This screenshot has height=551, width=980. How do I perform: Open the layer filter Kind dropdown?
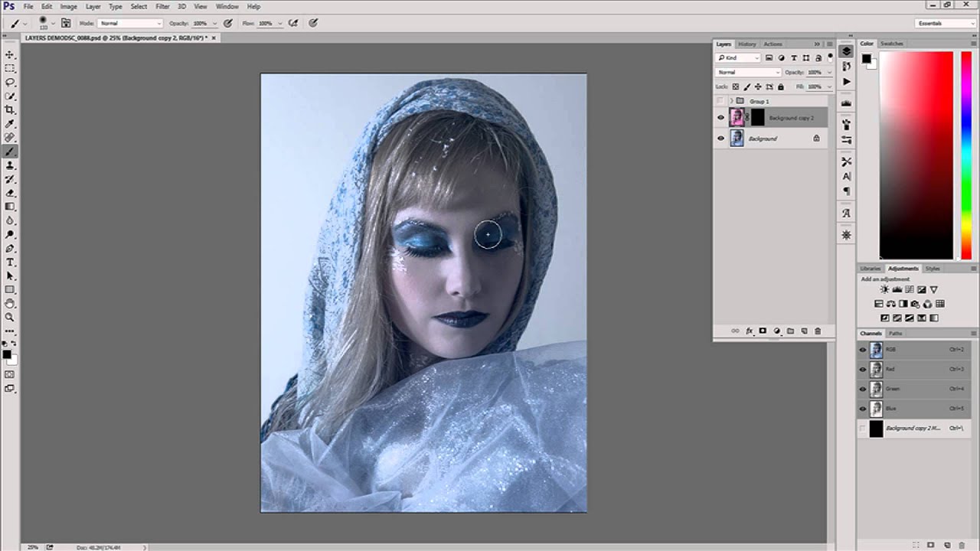(738, 58)
